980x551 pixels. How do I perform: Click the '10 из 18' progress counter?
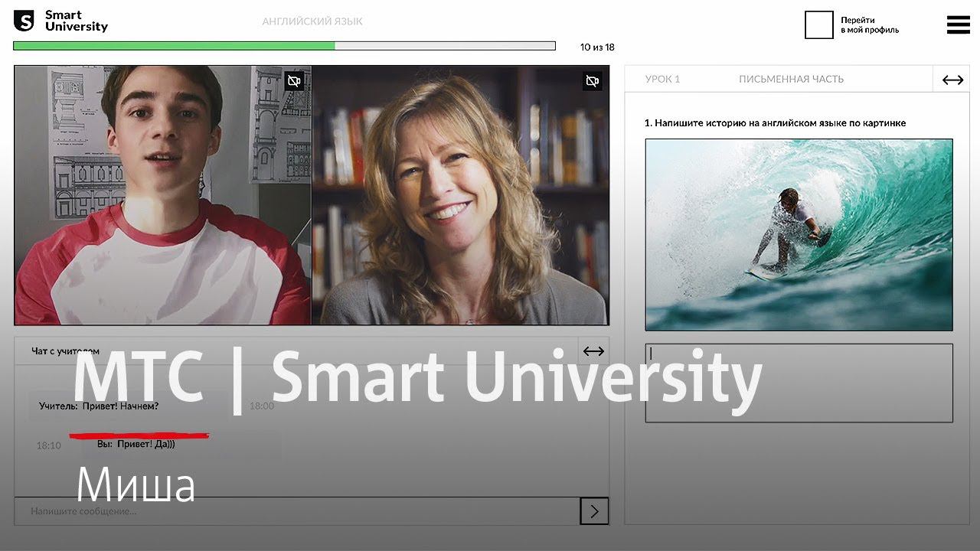point(597,47)
